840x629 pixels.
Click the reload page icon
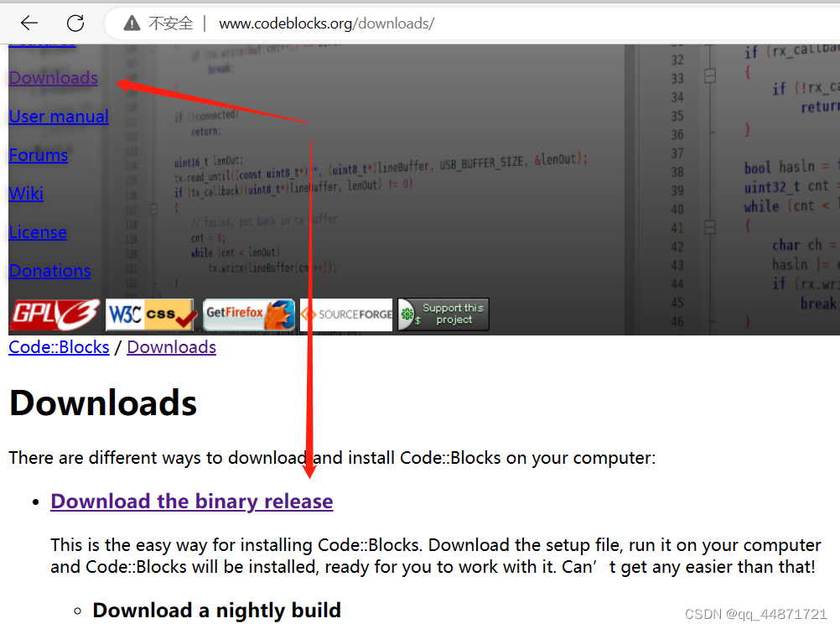(x=75, y=23)
